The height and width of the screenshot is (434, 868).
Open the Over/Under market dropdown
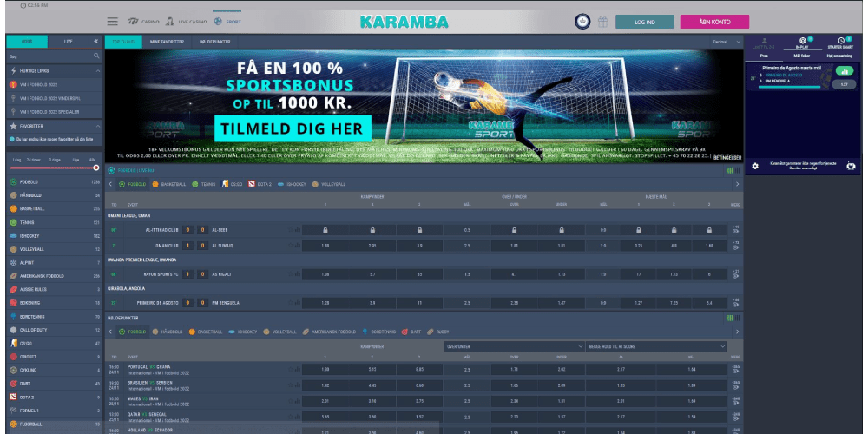[x=512, y=346]
